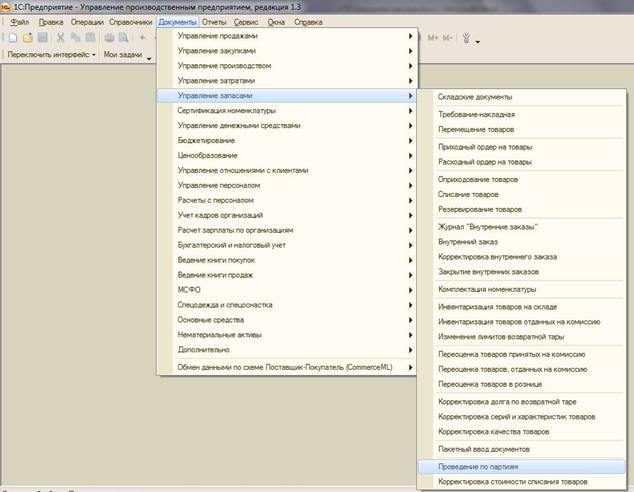The width and height of the screenshot is (634, 492).
Task: Expand the Управление продажами submenu arrow
Action: [x=410, y=36]
